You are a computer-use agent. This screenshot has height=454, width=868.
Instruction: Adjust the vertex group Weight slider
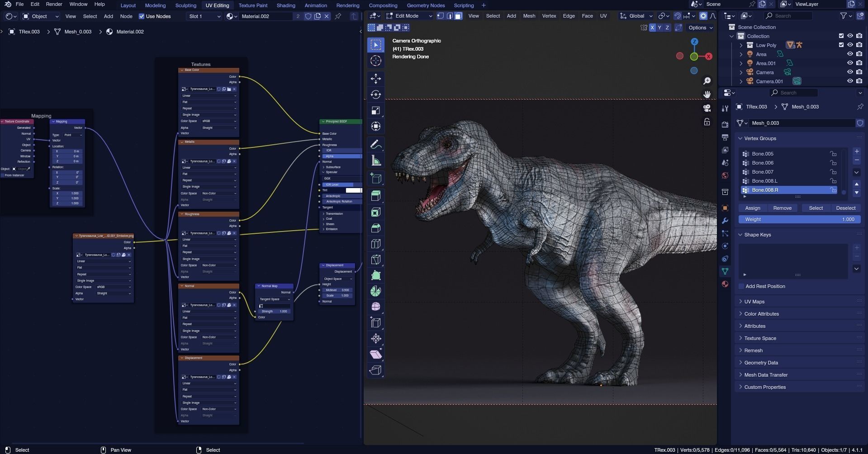point(800,219)
